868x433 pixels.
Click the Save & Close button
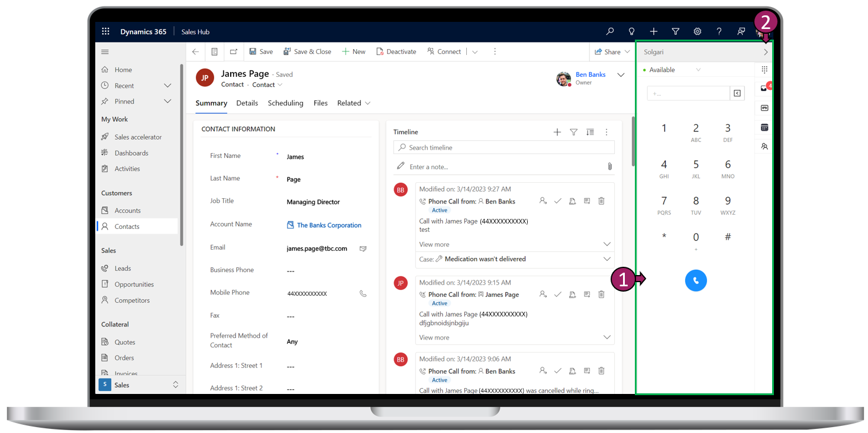click(x=307, y=52)
